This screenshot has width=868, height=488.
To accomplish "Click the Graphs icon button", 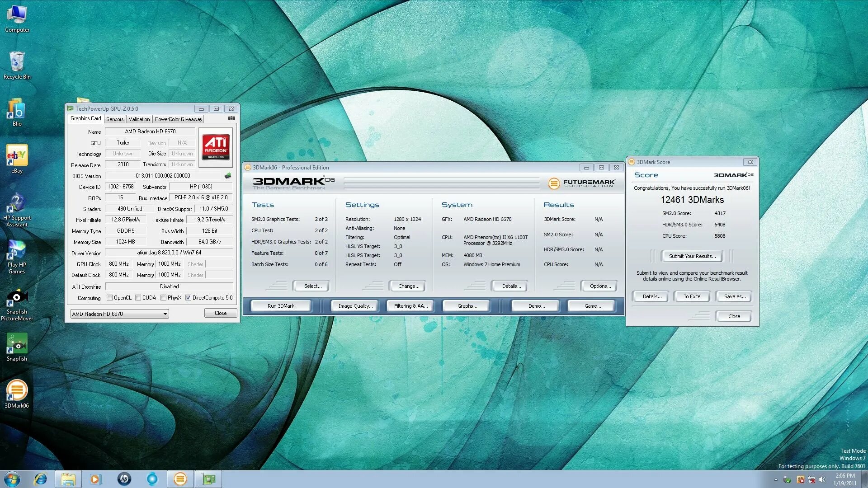I will click(467, 305).
